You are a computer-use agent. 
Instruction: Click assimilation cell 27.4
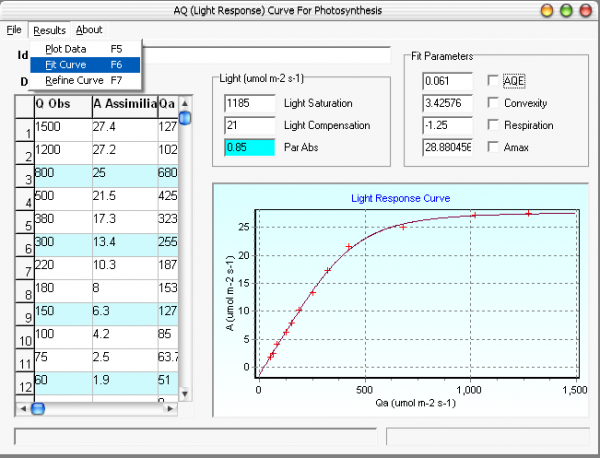[125, 130]
